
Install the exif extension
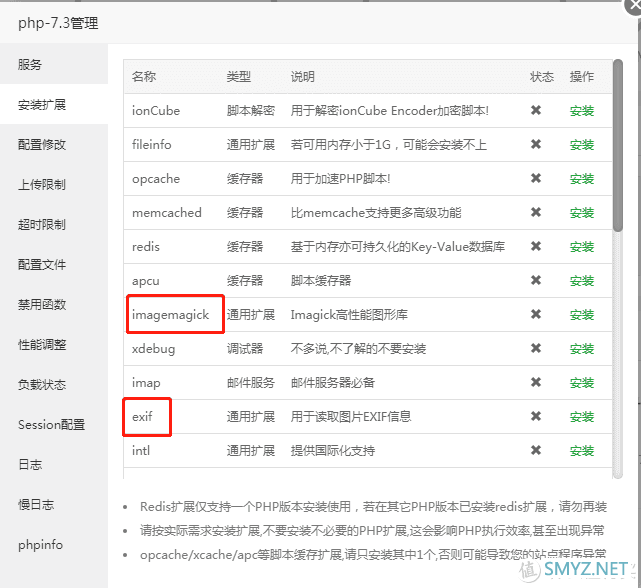pos(582,417)
